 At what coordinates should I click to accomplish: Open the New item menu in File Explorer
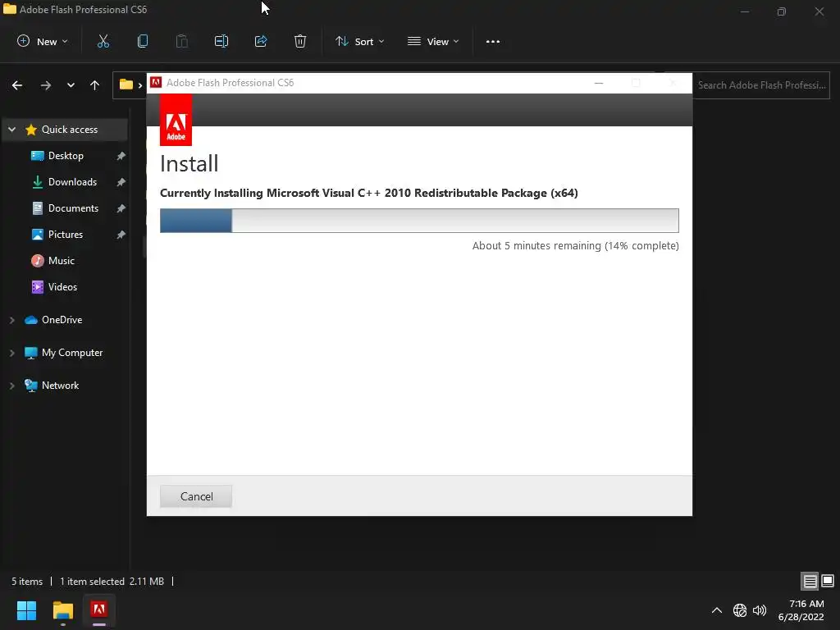43,41
